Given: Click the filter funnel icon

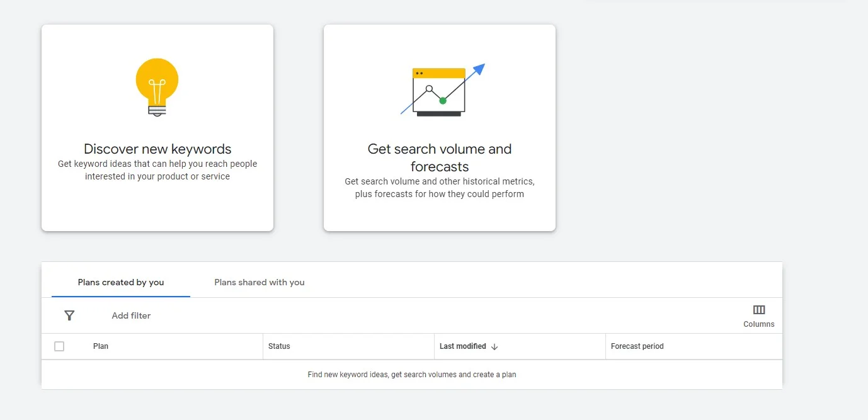Looking at the screenshot, I should [x=69, y=315].
